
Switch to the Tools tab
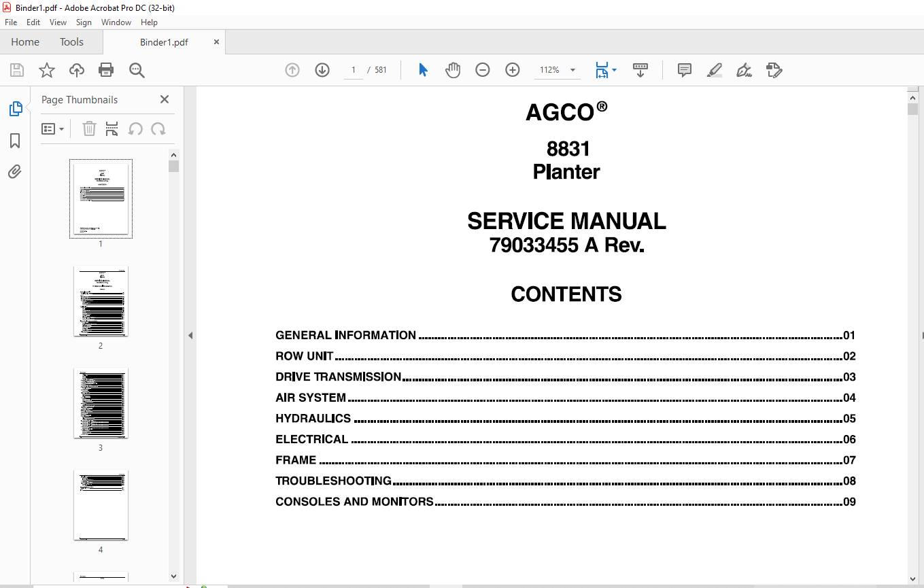(71, 42)
